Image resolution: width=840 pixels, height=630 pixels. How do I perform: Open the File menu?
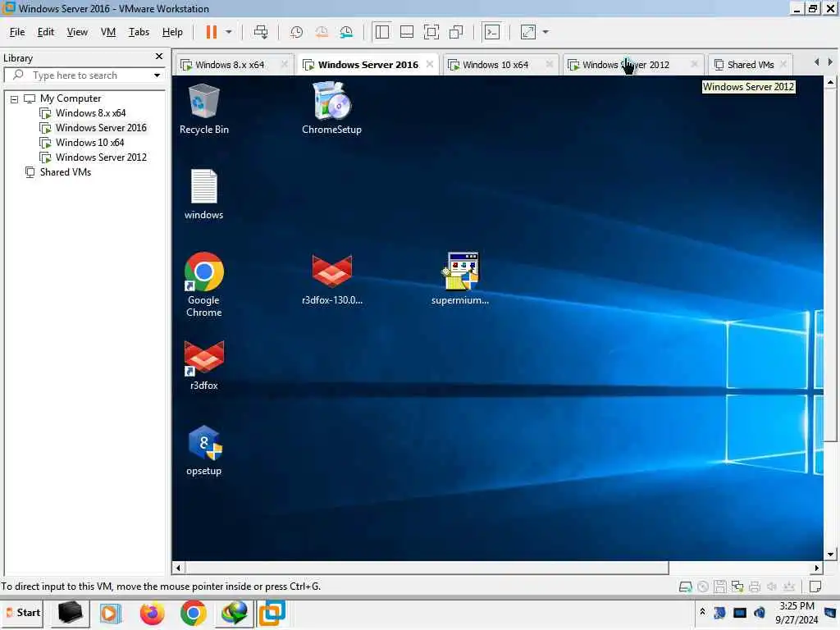(17, 32)
